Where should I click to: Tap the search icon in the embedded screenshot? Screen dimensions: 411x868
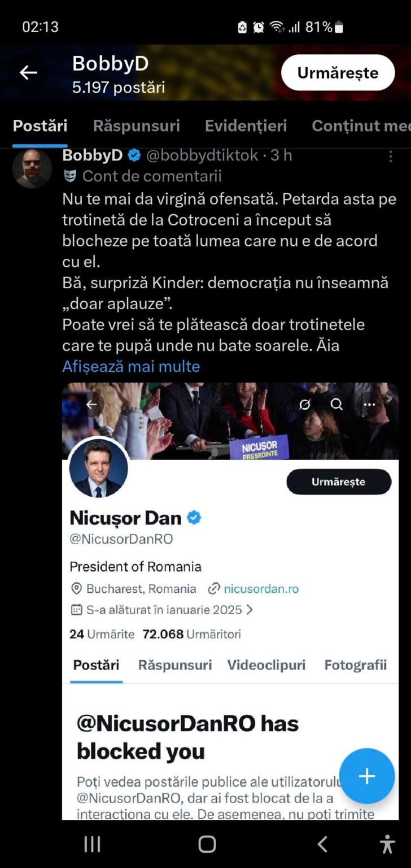coord(336,405)
